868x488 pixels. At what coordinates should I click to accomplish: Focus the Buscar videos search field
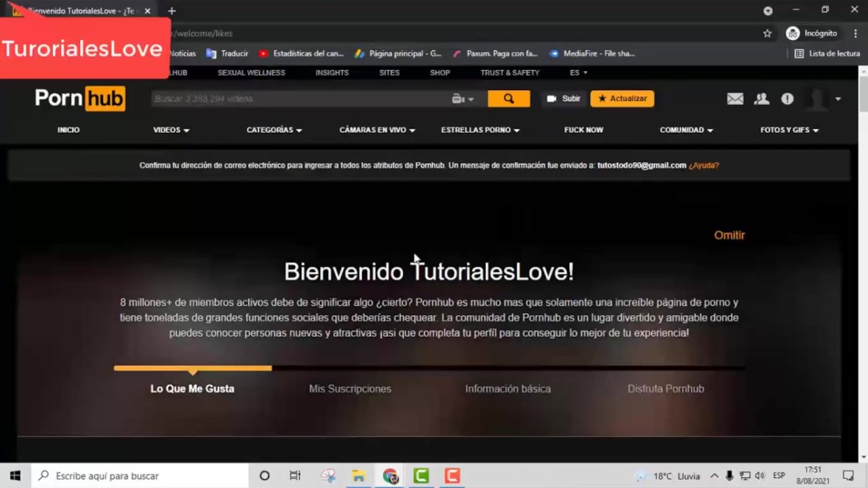click(x=298, y=99)
